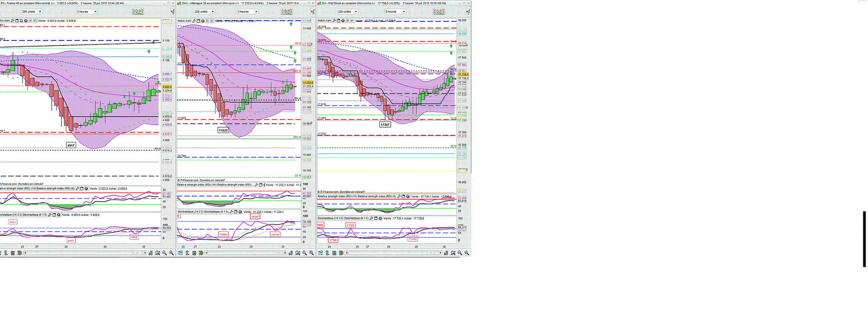Click the horizontal scrollbar of the DAX chart
This screenshot has height=314, width=868.
click(x=245, y=253)
